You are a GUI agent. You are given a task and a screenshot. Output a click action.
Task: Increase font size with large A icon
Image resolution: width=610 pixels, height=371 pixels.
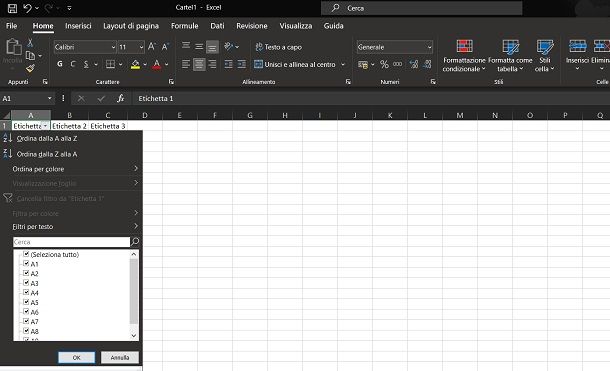pyautogui.click(x=151, y=47)
